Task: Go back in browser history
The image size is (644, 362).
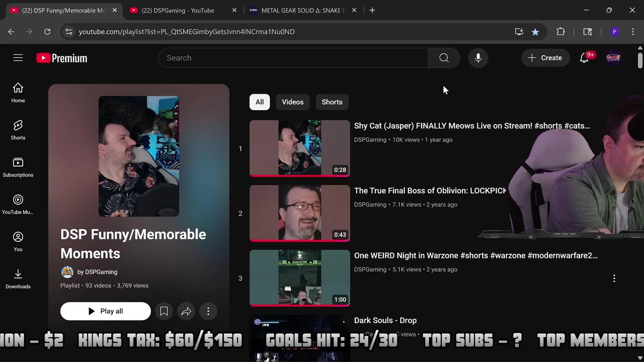Action: pyautogui.click(x=11, y=32)
